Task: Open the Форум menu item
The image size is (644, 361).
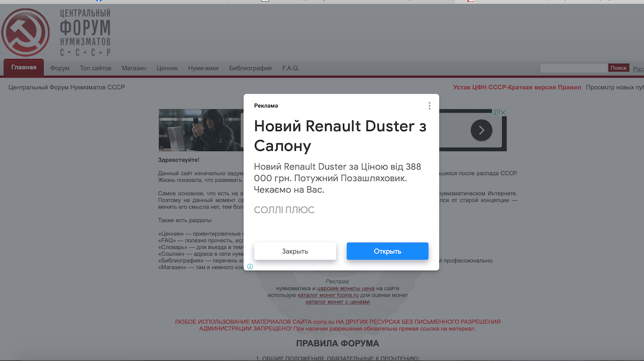Action: point(60,68)
